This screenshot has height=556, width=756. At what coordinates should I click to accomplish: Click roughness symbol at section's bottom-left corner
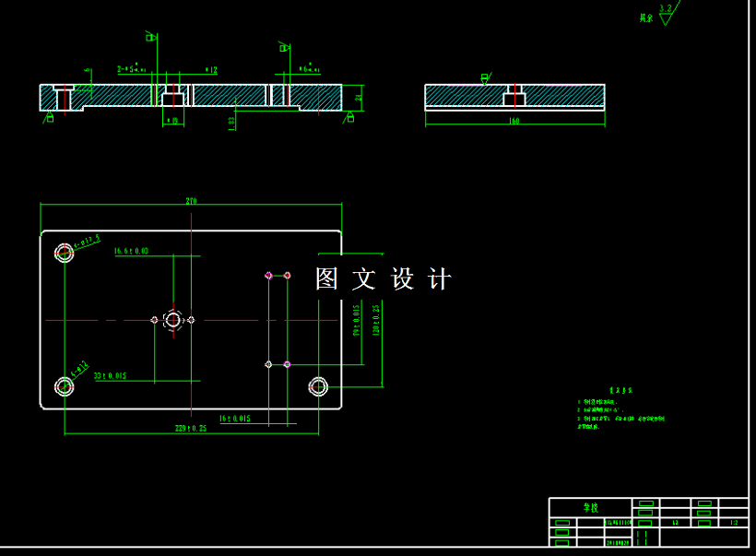[x=49, y=117]
